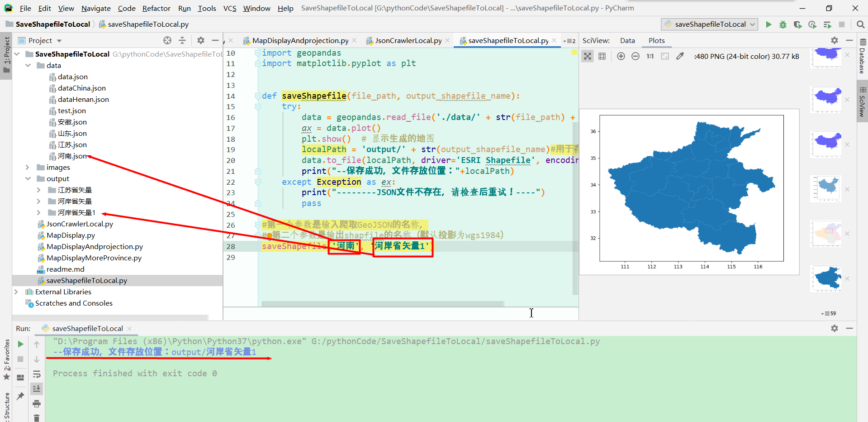
Task: Expand the output folder's 江苏省矢量 subfolder
Action: click(38, 190)
